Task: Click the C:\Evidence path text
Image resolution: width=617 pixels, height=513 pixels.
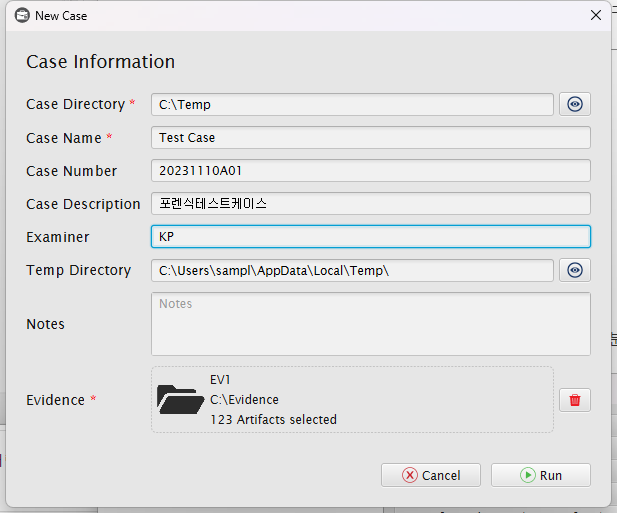Action: click(244, 400)
